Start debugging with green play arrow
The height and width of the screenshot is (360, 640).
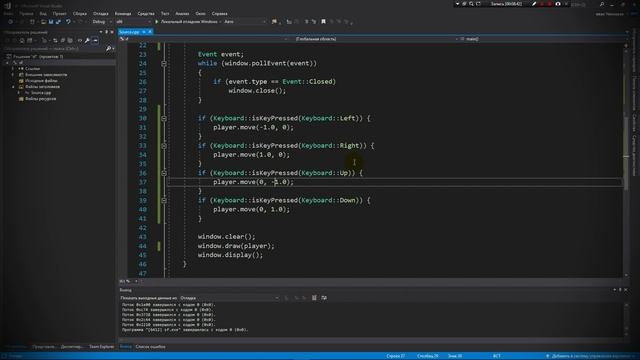(x=157, y=22)
